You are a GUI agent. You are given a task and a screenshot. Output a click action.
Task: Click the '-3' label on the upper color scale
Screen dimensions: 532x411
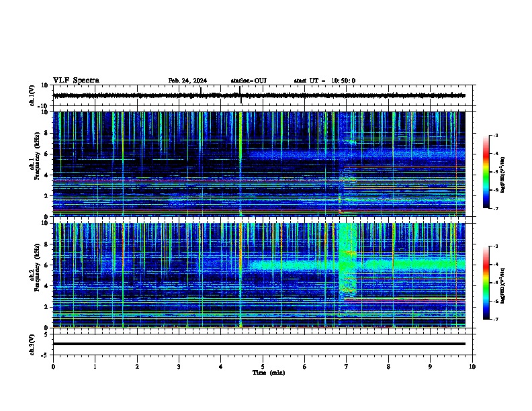click(x=495, y=135)
